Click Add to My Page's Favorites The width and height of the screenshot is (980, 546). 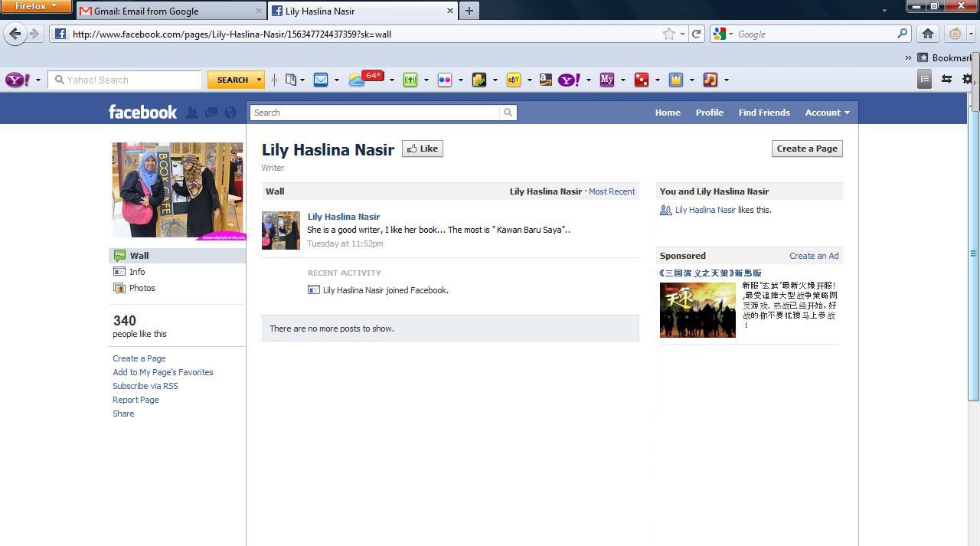[163, 372]
